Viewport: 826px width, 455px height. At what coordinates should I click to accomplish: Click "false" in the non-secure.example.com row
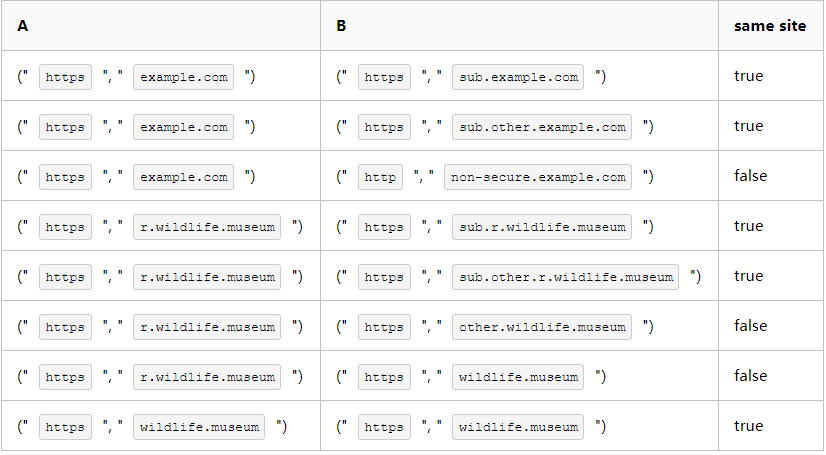[x=750, y=176]
